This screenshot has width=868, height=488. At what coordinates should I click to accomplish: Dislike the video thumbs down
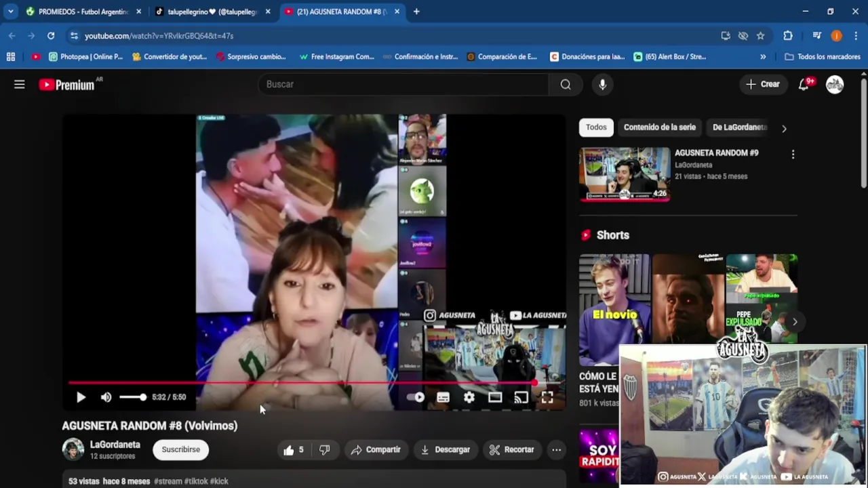(325, 449)
